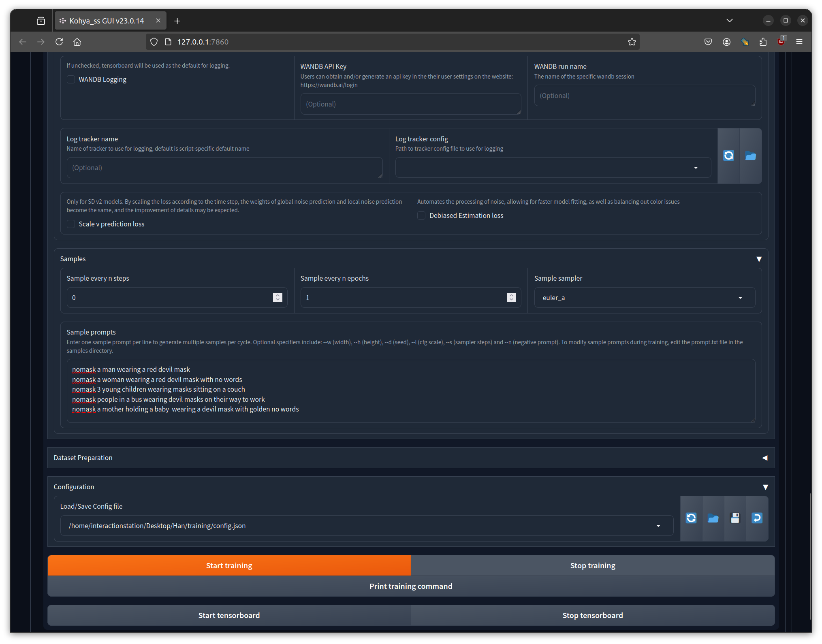
Task: Refresh the Log tracker config list
Action: click(728, 156)
